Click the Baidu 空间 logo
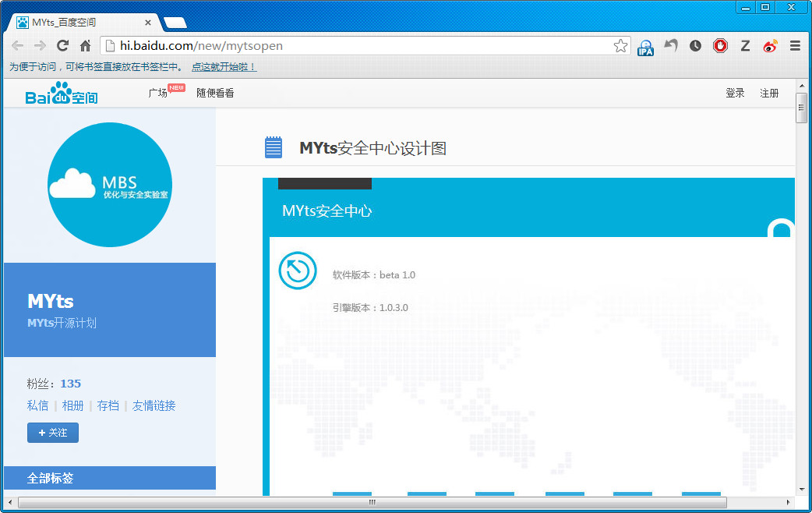Viewport: 812px width, 513px height. point(61,94)
